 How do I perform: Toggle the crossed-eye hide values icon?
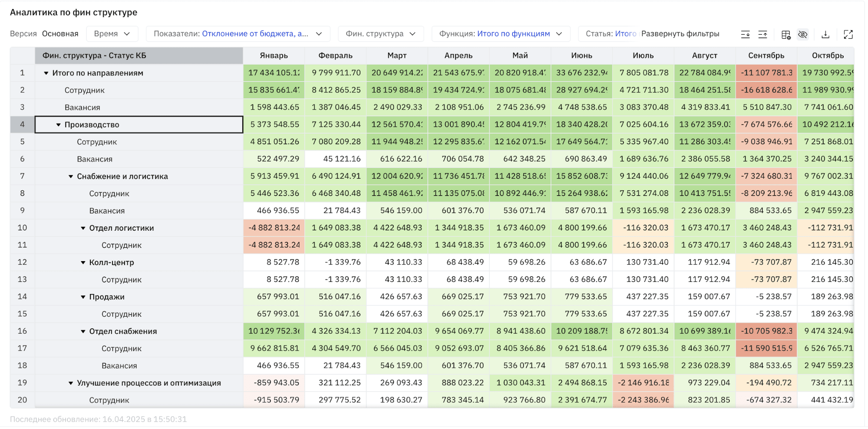803,34
